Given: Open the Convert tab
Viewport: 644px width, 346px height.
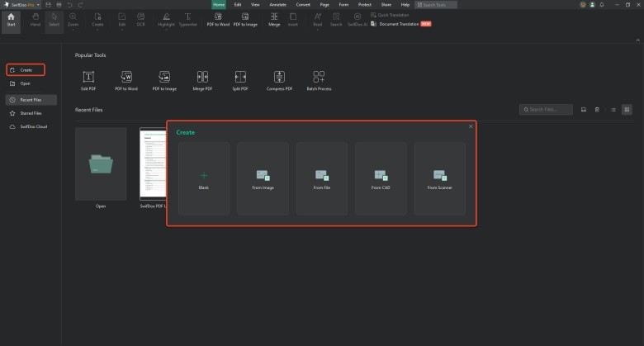Looking at the screenshot, I should pos(303,4).
